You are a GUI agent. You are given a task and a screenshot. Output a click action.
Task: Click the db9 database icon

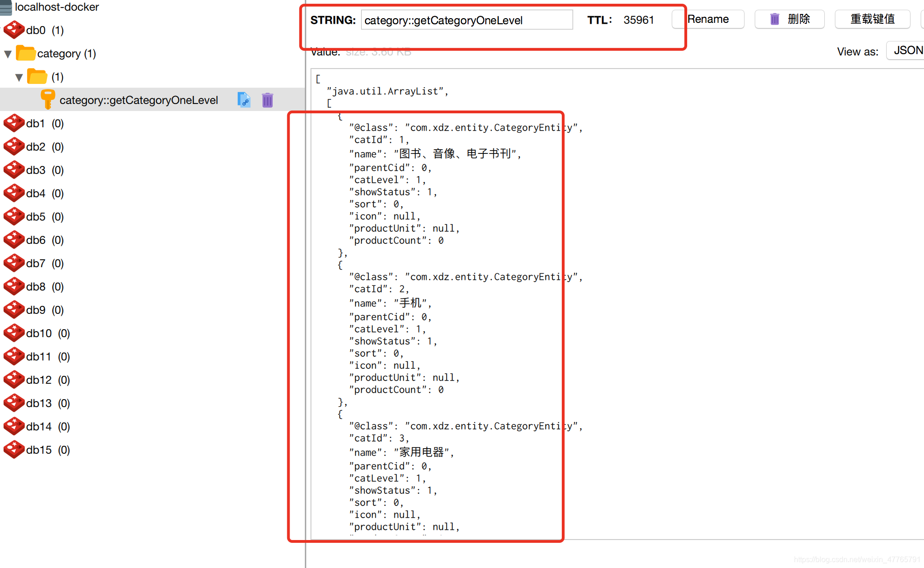tap(14, 310)
